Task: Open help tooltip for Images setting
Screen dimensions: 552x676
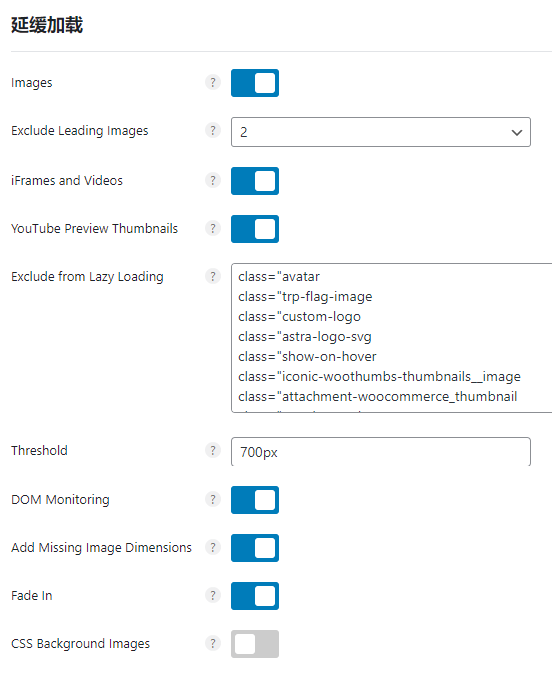Action: point(213,82)
